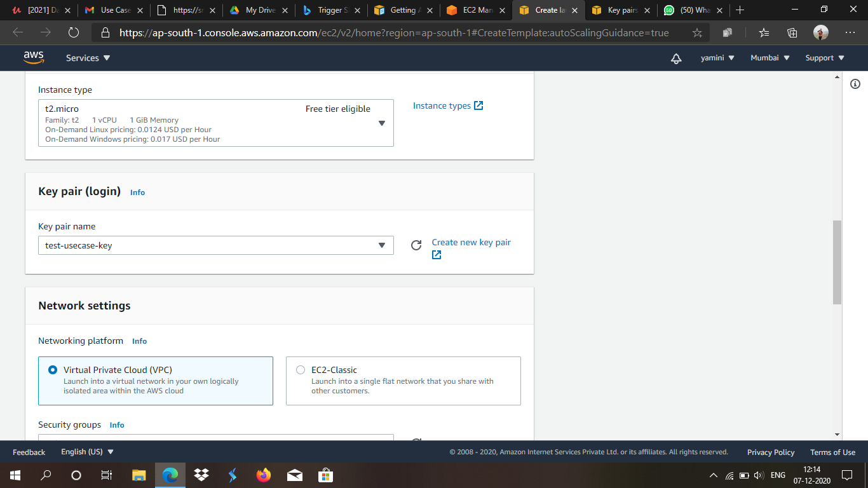Open the browser profile avatar

pos(821,32)
